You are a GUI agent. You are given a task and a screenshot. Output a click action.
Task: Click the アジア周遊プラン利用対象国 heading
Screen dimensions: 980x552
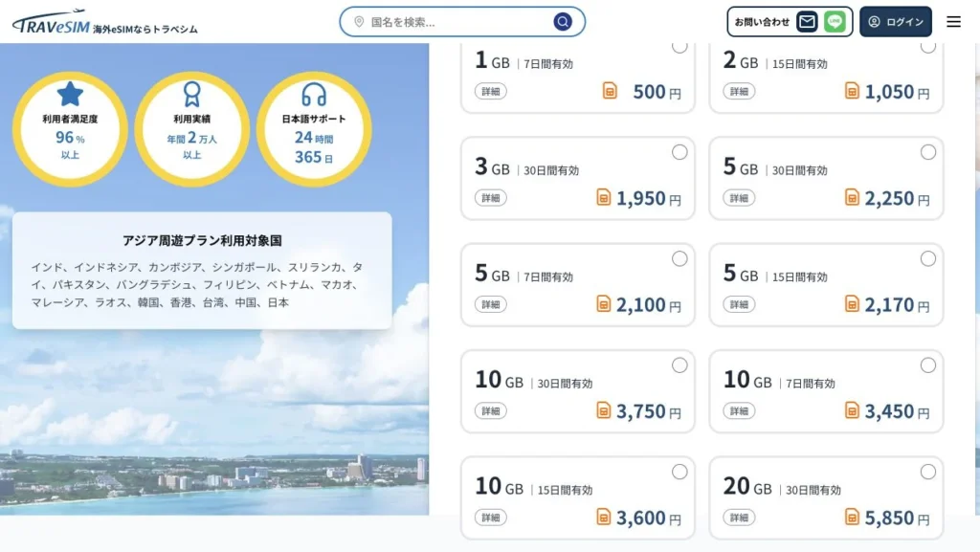[202, 240]
